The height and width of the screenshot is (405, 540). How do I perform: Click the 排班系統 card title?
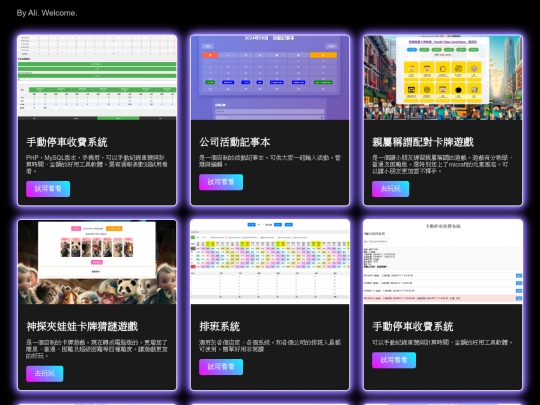(219, 326)
